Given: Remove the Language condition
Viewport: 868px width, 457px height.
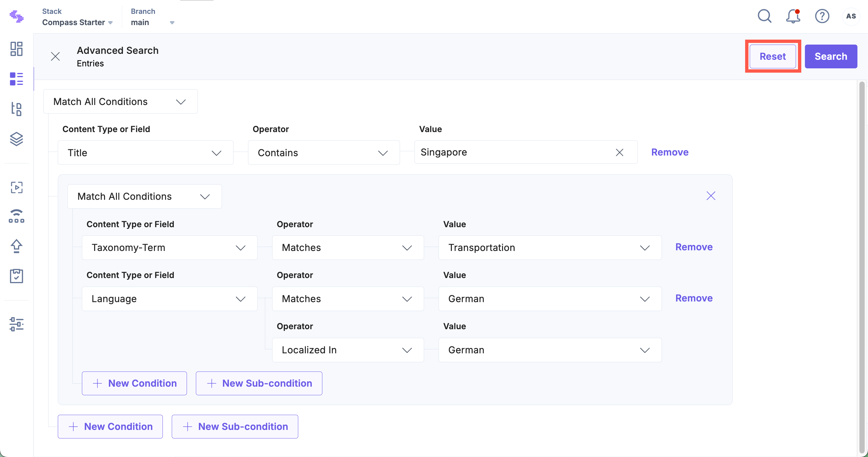Looking at the screenshot, I should (x=694, y=298).
